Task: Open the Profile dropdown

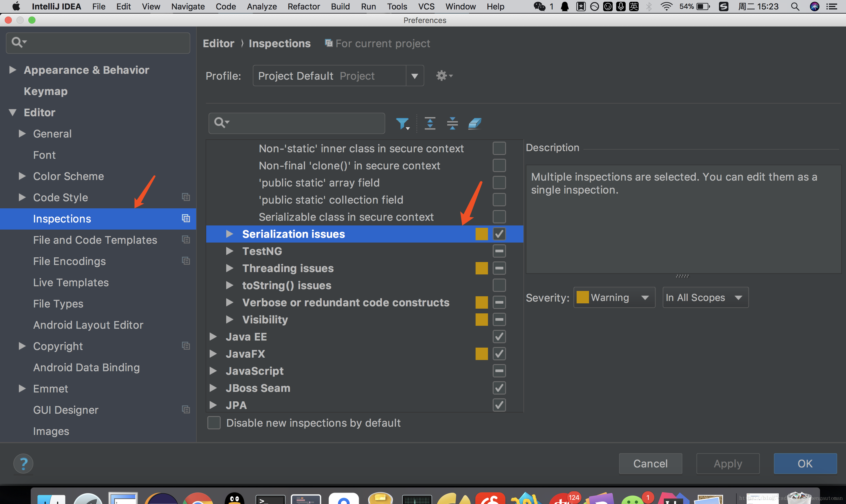Action: [x=414, y=76]
